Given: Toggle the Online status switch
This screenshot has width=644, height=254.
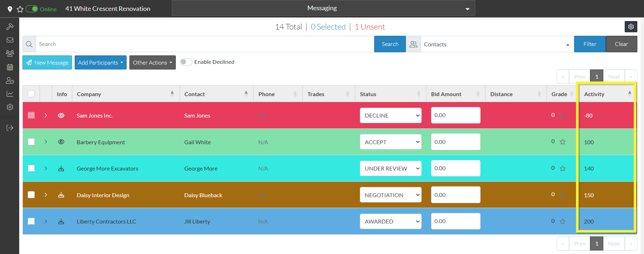Looking at the screenshot, I should (x=32, y=9).
